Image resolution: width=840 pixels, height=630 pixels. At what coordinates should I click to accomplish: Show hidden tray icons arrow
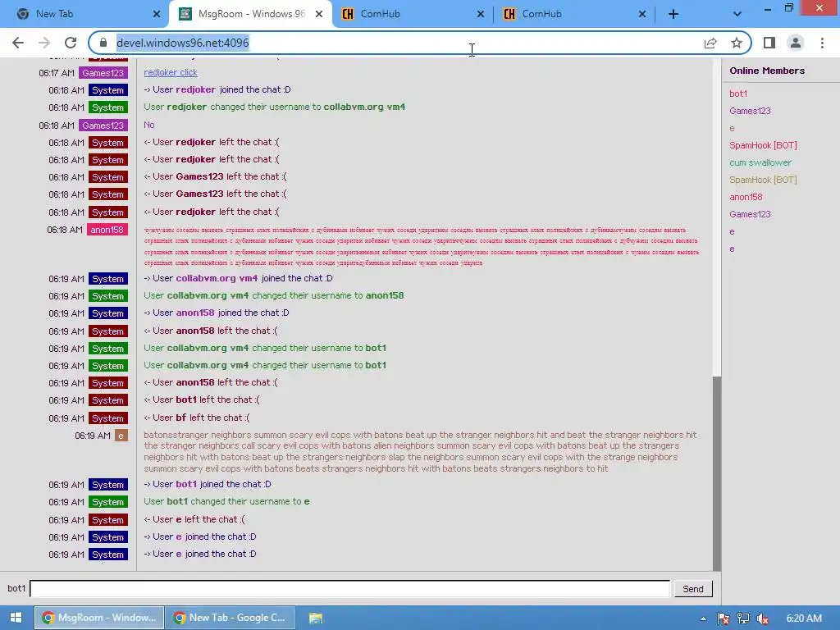tap(703, 619)
